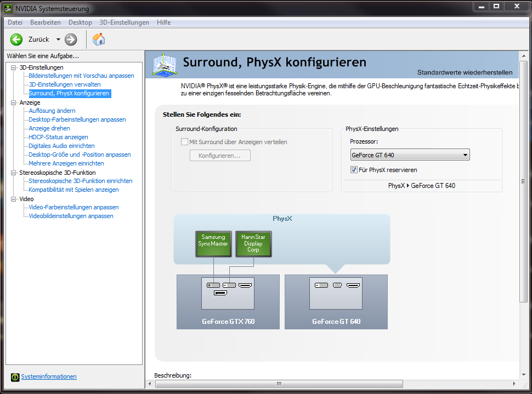Select the HannStar Display Corp icon
This screenshot has width=532, height=394.
click(253, 244)
